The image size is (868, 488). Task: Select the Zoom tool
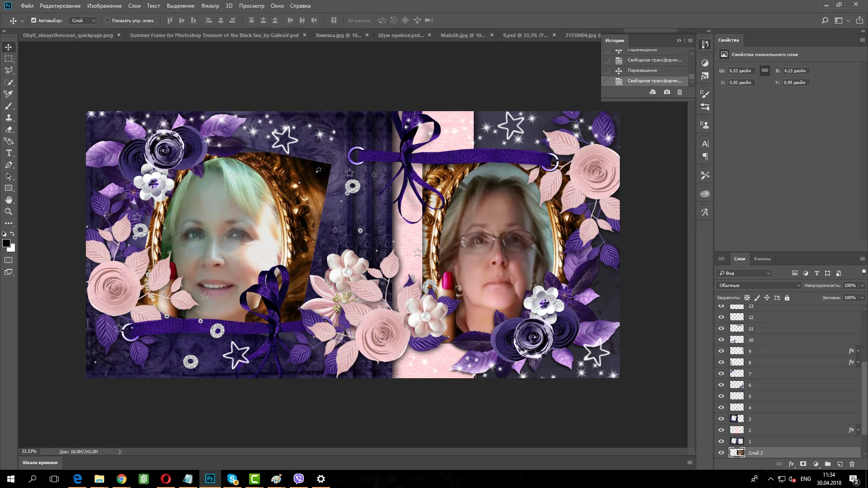9,211
